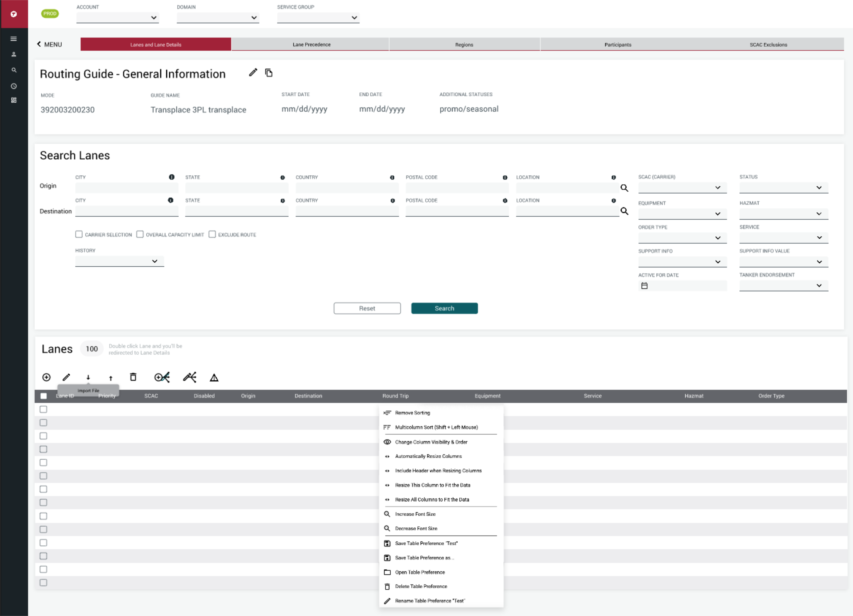This screenshot has width=853, height=616.
Task: Open the clock history sidebar icon
Action: 14,86
